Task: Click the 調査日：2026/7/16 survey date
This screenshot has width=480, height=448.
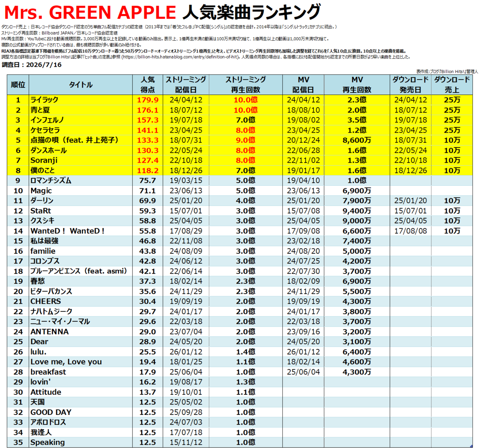Action: click(32, 65)
